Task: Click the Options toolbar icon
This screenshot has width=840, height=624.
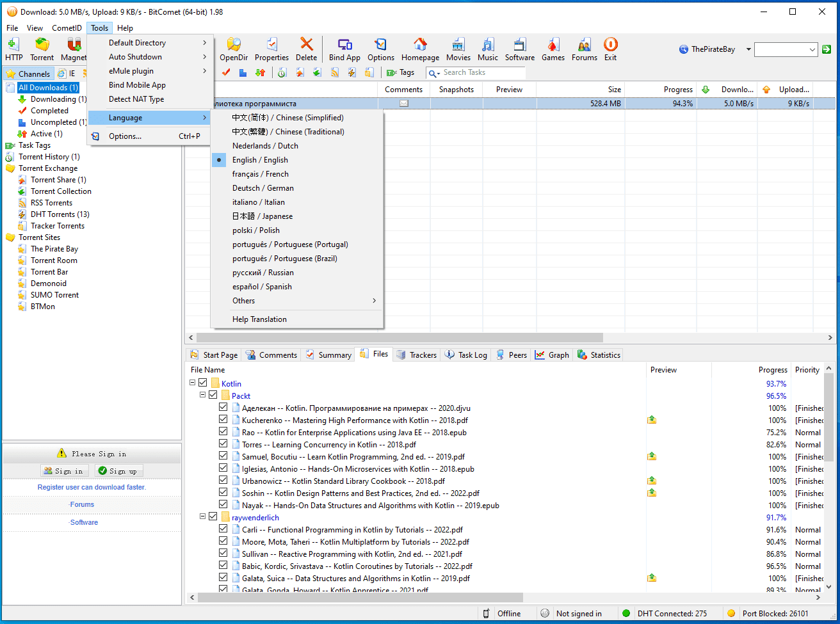Action: (381, 49)
